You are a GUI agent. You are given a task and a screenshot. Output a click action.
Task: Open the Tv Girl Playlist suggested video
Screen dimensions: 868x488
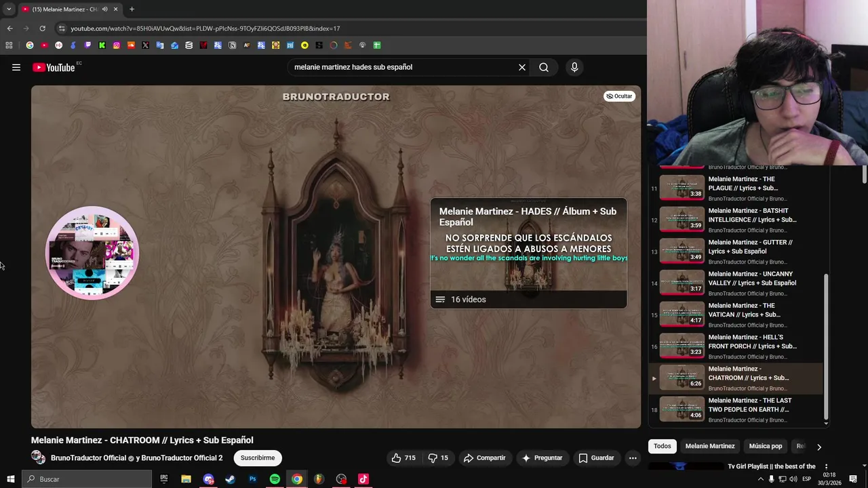pyautogui.click(x=772, y=466)
